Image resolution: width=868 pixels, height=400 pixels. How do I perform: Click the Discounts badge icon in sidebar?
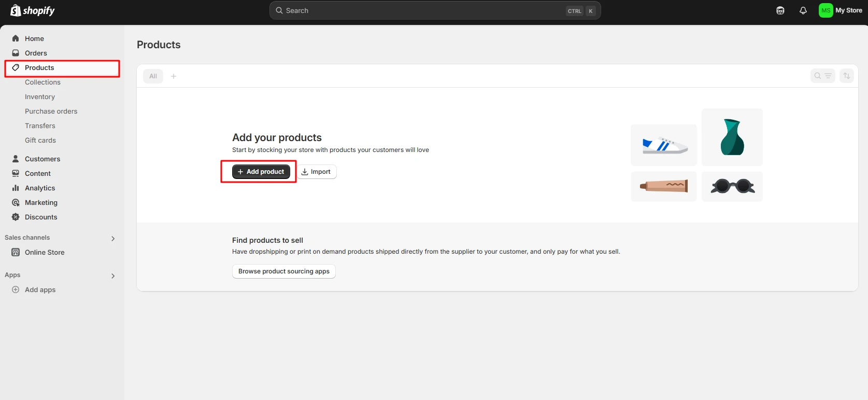pos(16,217)
